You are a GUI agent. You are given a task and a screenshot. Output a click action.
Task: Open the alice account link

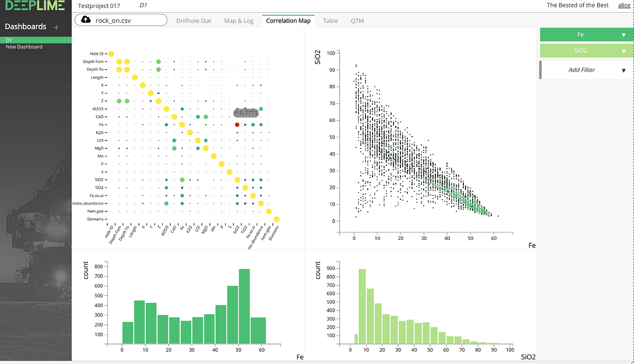tap(624, 5)
